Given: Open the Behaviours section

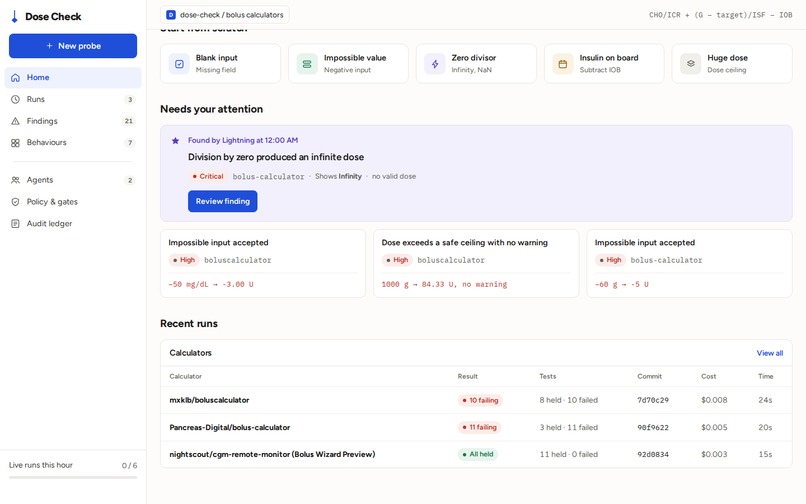Looking at the screenshot, I should tap(73, 142).
